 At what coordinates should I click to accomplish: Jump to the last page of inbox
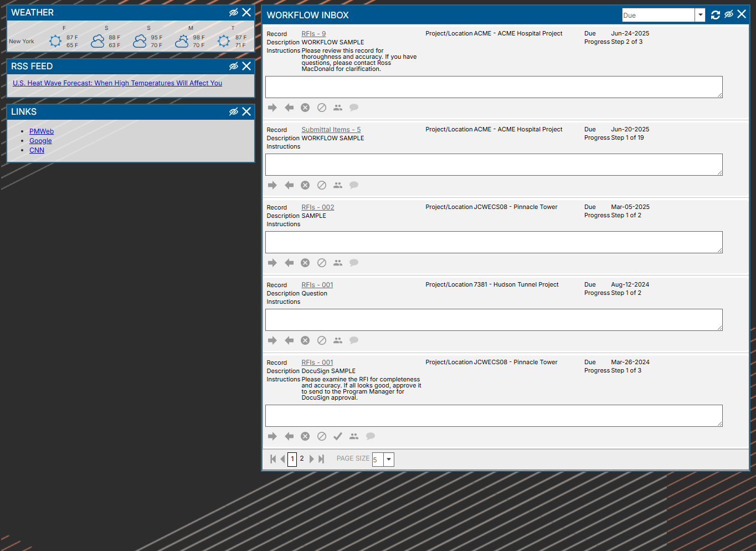click(x=321, y=459)
